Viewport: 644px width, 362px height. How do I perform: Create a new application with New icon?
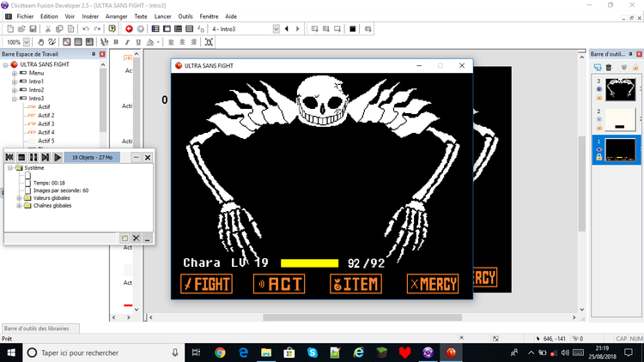pos(10,28)
